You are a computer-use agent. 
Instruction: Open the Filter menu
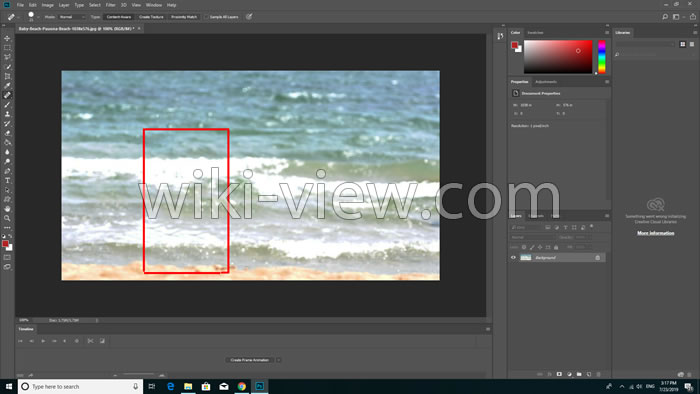click(110, 5)
